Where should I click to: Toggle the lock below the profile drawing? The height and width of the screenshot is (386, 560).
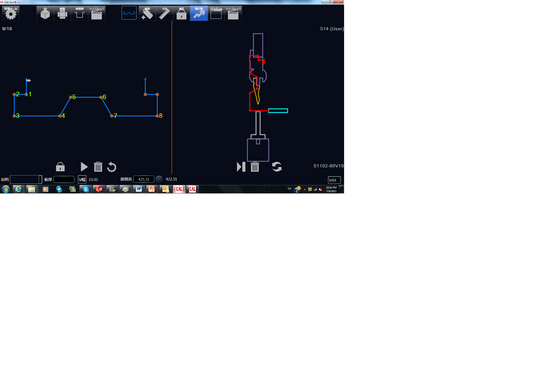[x=60, y=167]
